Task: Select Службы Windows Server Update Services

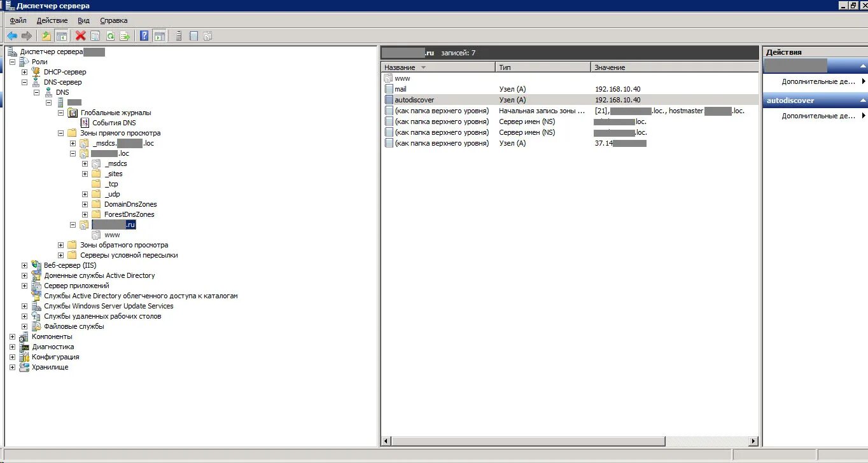Action: click(x=109, y=306)
